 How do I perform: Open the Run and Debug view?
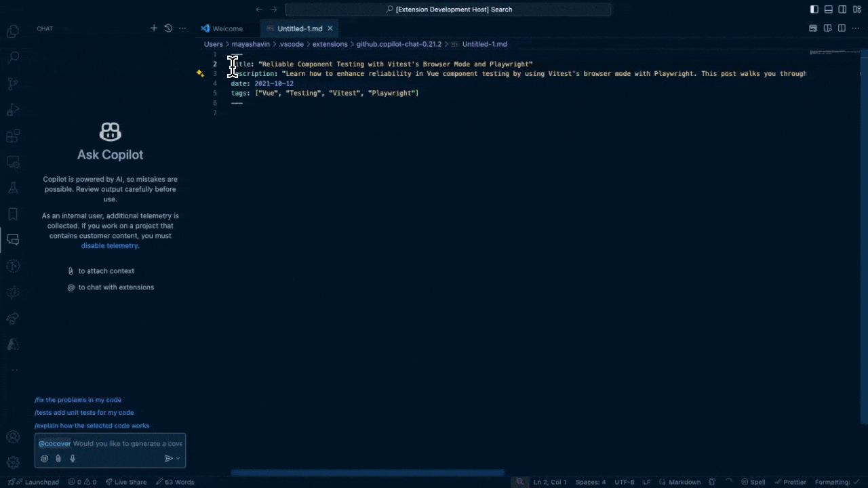(x=13, y=110)
